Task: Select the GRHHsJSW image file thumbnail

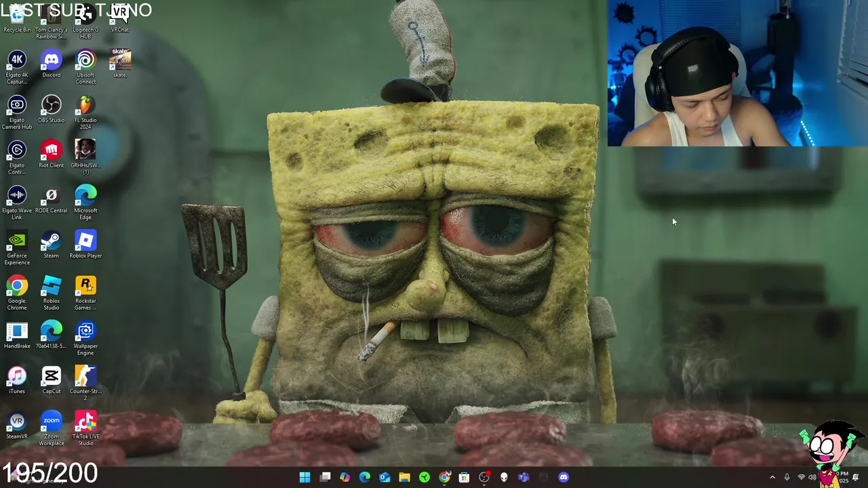Action: click(85, 157)
